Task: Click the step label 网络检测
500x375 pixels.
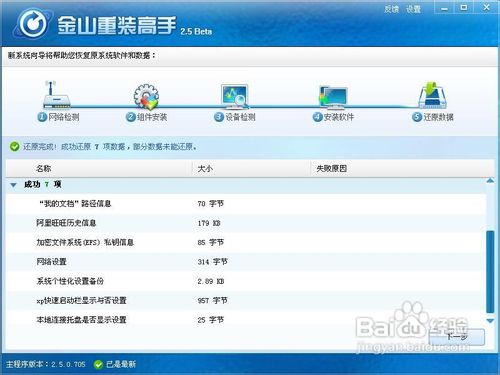Action: (64, 117)
